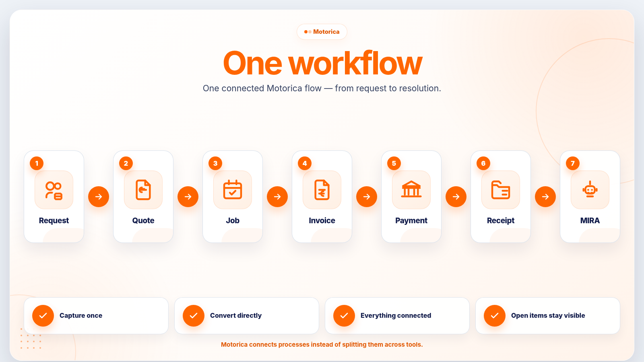
Task: Select the Job card label
Action: coord(233,220)
